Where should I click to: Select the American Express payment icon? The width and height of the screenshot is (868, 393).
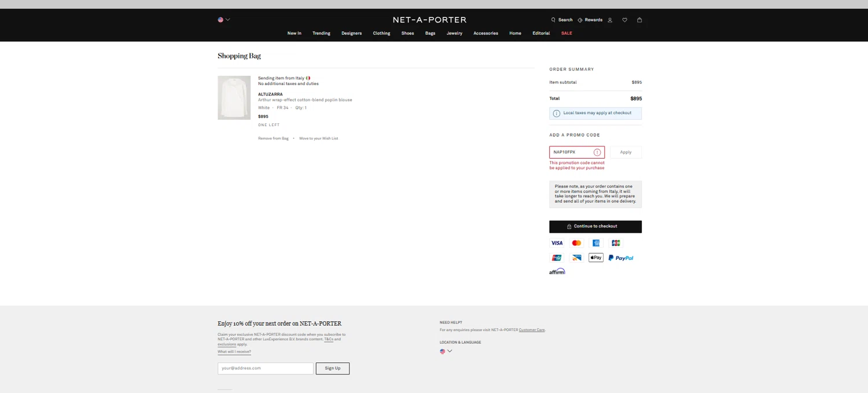pyautogui.click(x=596, y=243)
